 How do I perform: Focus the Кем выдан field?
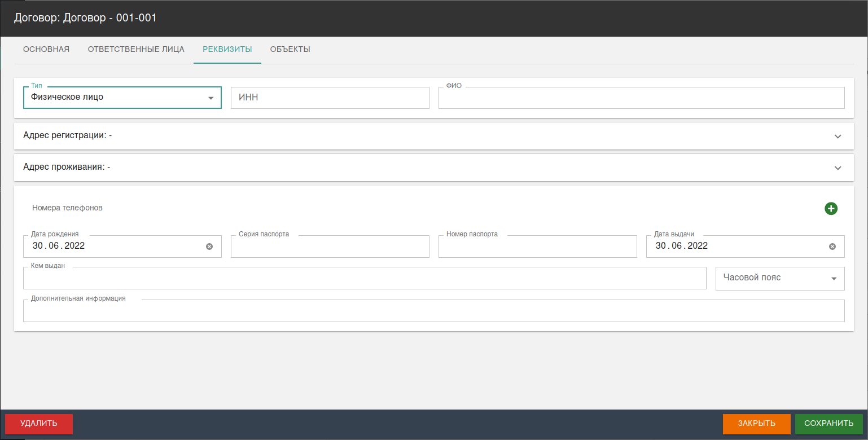click(x=365, y=279)
